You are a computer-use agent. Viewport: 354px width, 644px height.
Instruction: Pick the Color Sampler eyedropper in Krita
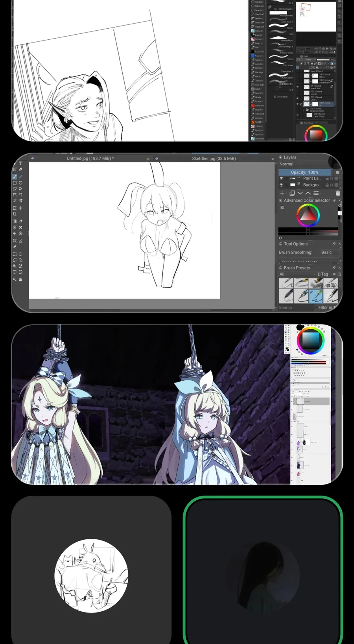20,221
